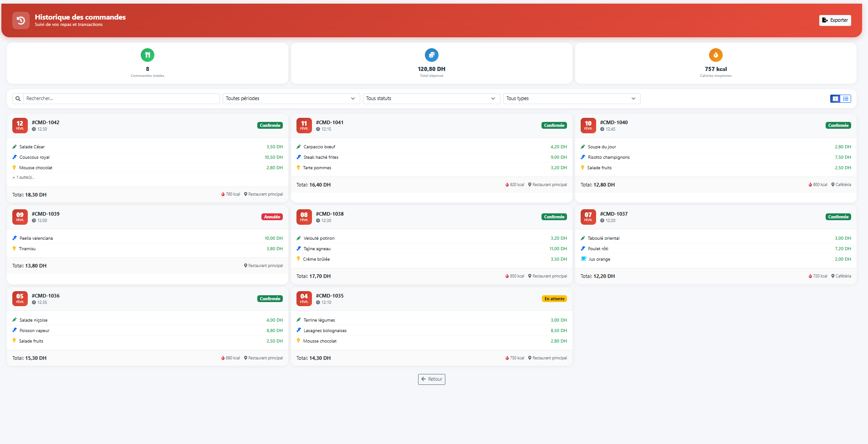
Task: Click the 12 Févr. date badge
Action: tap(20, 126)
